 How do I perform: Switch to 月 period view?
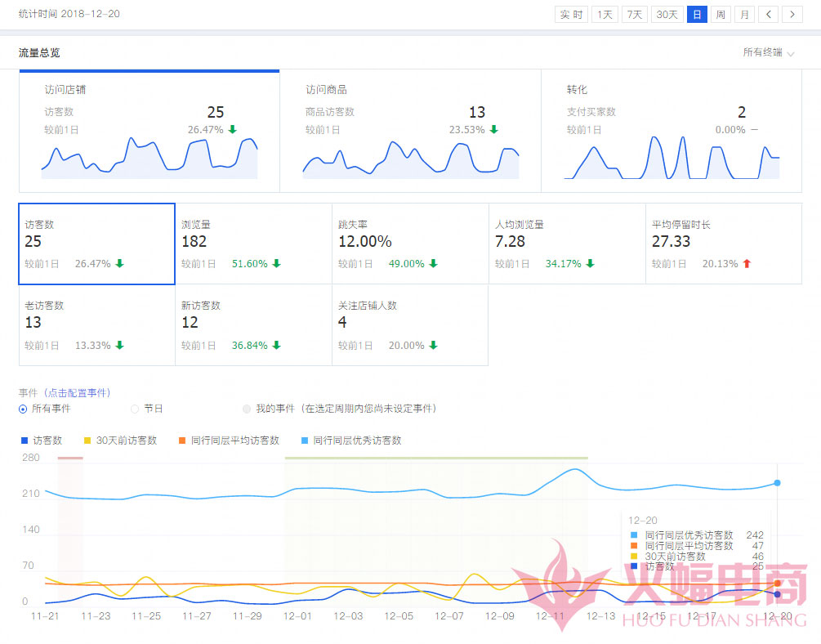pyautogui.click(x=744, y=15)
